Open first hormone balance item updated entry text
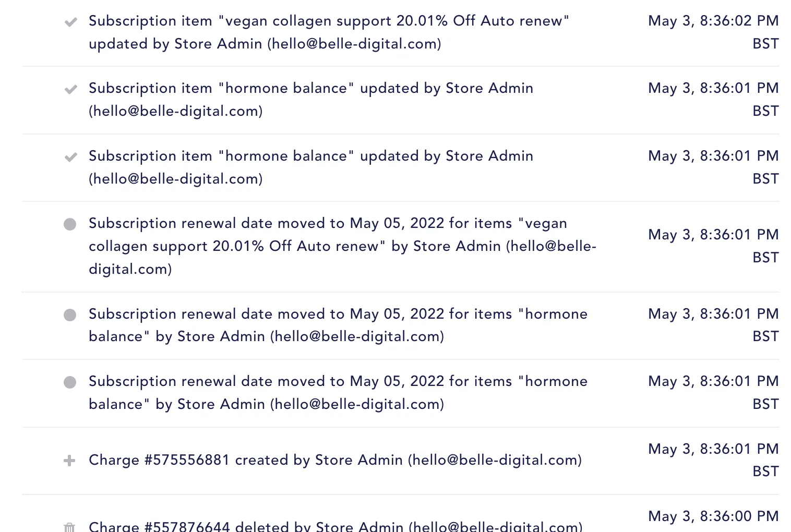The width and height of the screenshot is (791, 532). click(x=311, y=100)
